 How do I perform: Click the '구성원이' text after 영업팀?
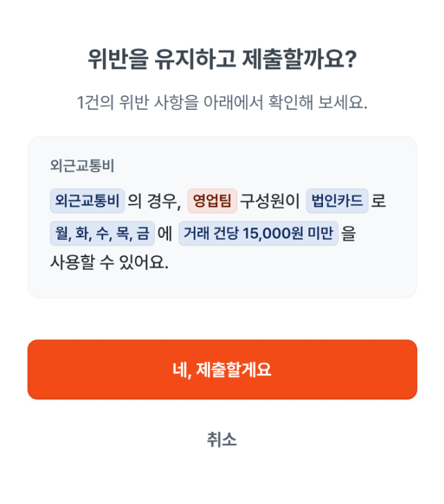tap(270, 201)
